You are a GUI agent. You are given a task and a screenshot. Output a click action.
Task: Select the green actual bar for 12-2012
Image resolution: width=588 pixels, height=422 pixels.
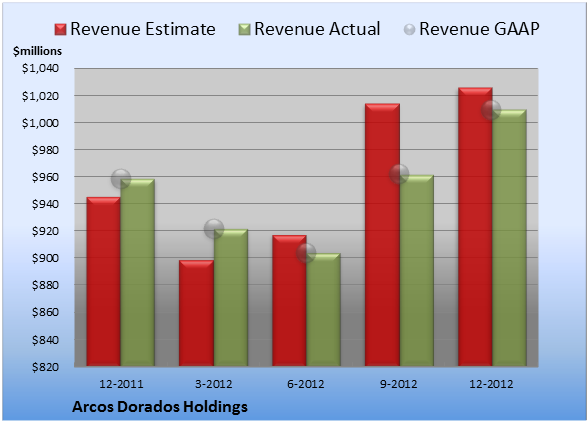[509, 238]
